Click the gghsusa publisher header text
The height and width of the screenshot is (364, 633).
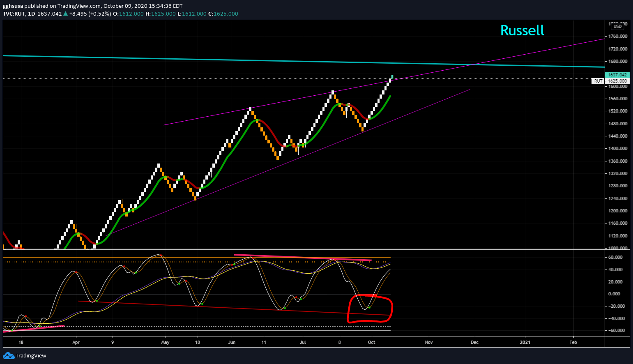coord(13,6)
